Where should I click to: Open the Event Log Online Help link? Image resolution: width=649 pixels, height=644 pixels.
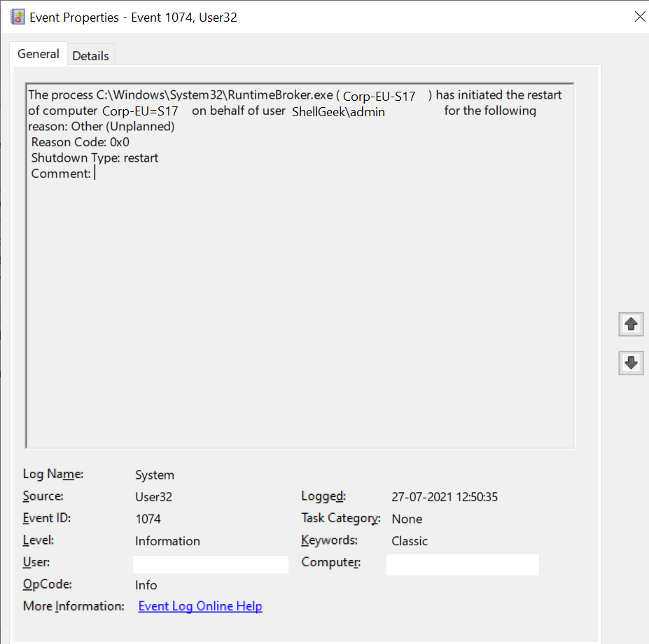(x=200, y=605)
